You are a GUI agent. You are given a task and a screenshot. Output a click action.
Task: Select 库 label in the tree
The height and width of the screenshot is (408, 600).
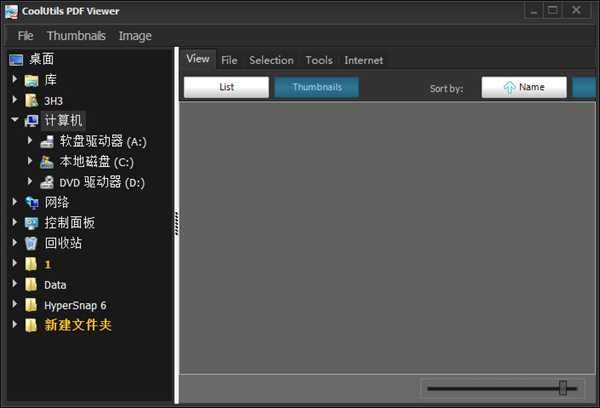tap(50, 80)
